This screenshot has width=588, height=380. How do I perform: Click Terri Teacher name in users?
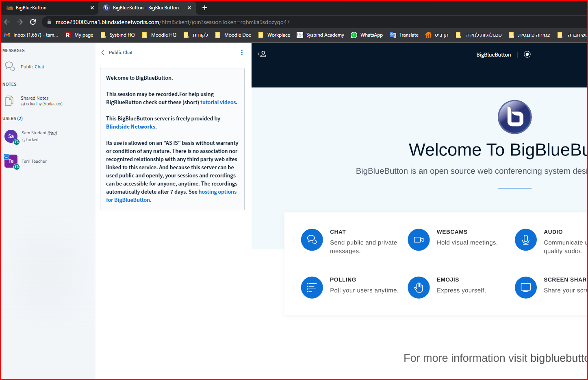[x=34, y=161]
